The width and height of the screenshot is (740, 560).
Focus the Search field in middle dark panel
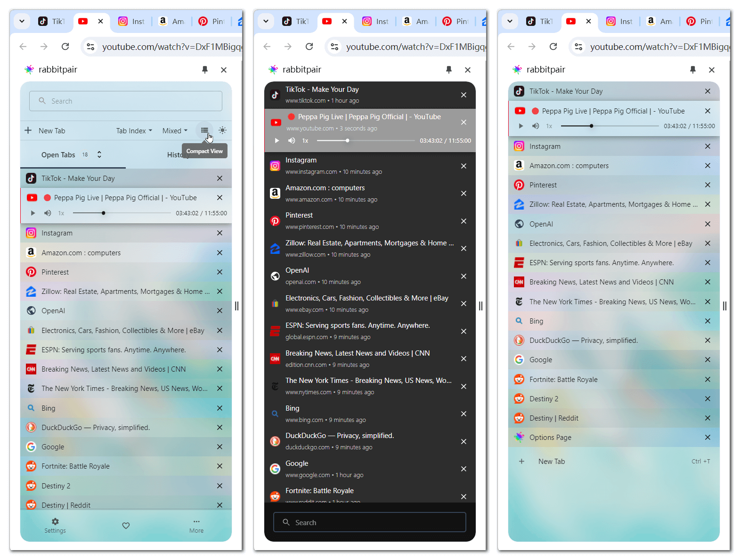[x=370, y=522]
